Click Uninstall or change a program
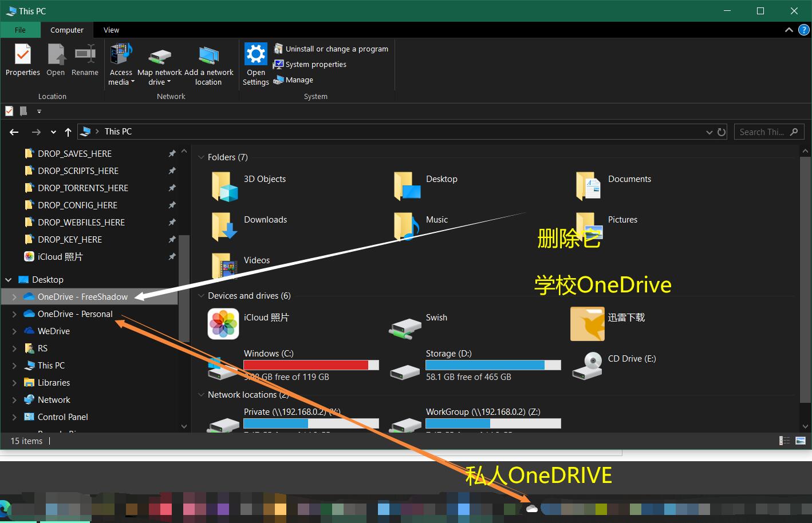The image size is (812, 523). click(331, 49)
